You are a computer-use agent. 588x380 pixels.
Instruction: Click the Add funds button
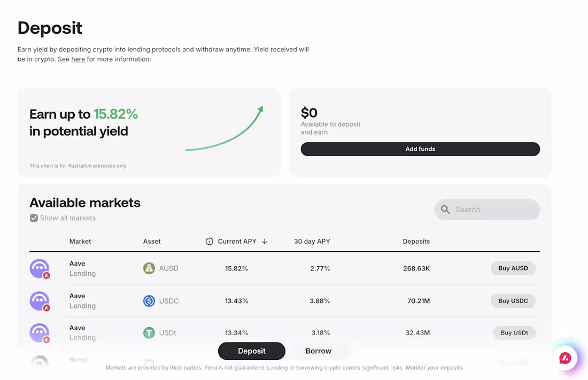point(420,149)
